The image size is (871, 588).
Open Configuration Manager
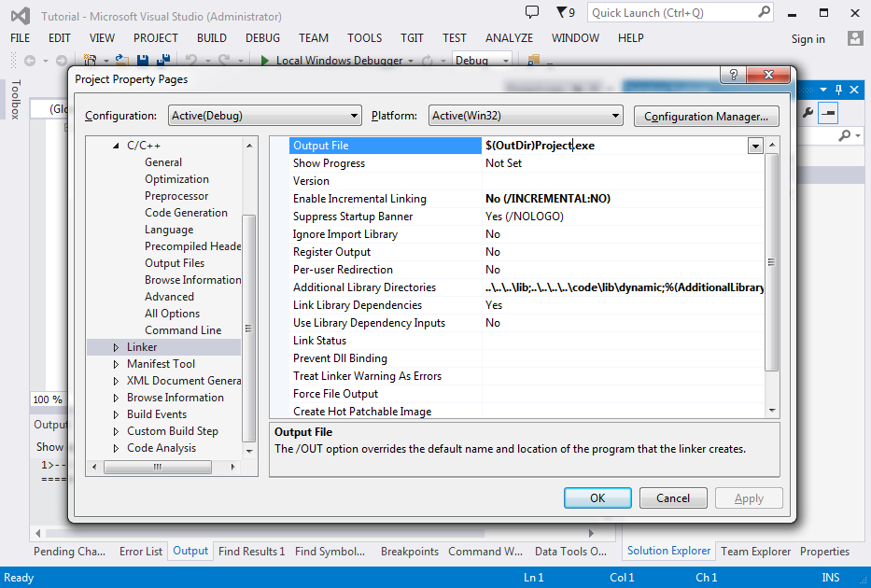(706, 116)
